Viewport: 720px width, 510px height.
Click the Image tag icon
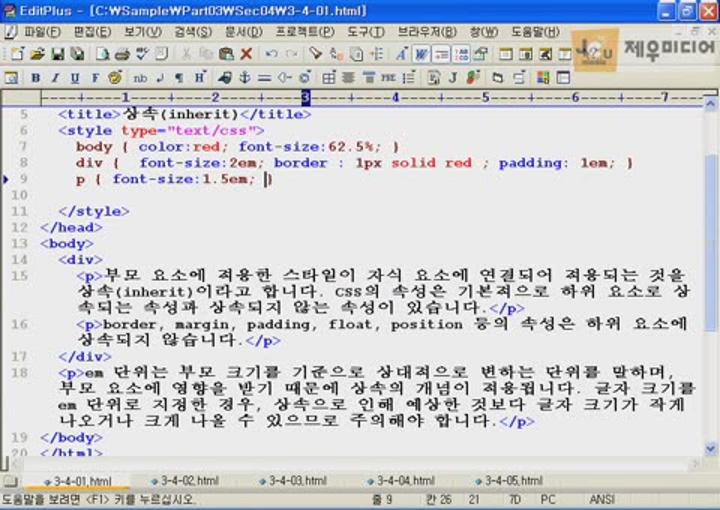225,78
